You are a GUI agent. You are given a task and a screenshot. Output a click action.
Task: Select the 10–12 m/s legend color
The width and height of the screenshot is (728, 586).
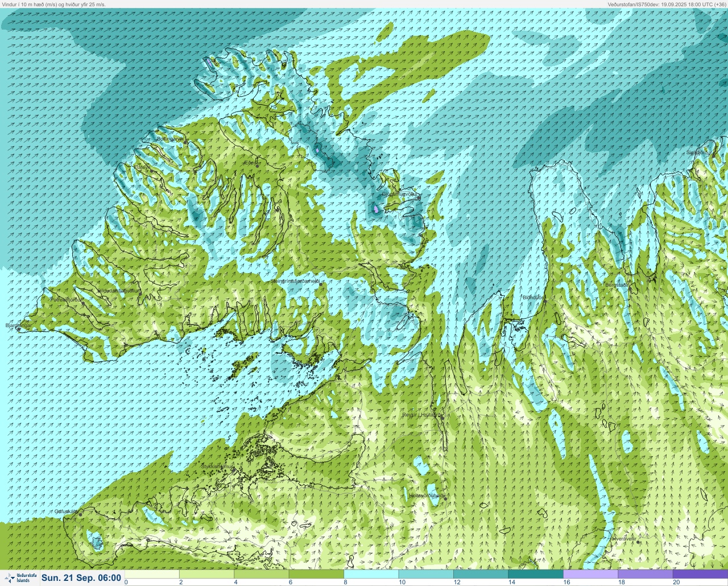coord(426,574)
